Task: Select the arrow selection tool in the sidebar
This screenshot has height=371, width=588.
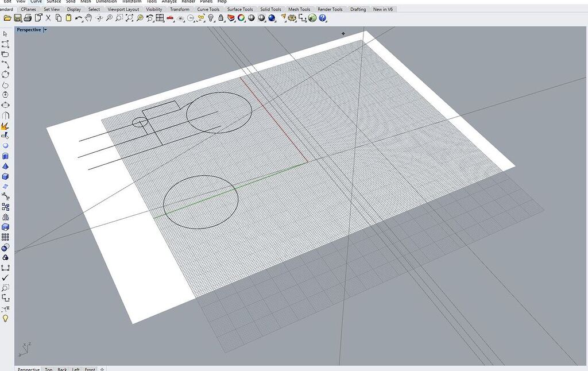Action: point(6,33)
